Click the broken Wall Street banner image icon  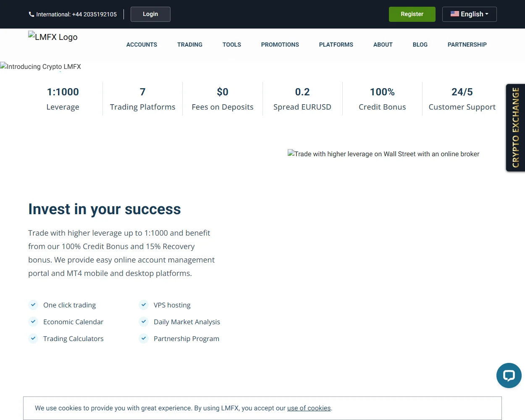pyautogui.click(x=291, y=154)
